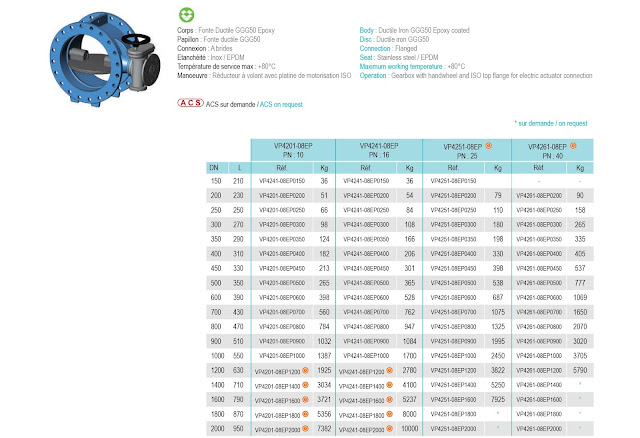Image resolution: width=640 pixels, height=438 pixels.
Task: Click orange icon next to VP4201-08EP1600
Action: coord(305,400)
